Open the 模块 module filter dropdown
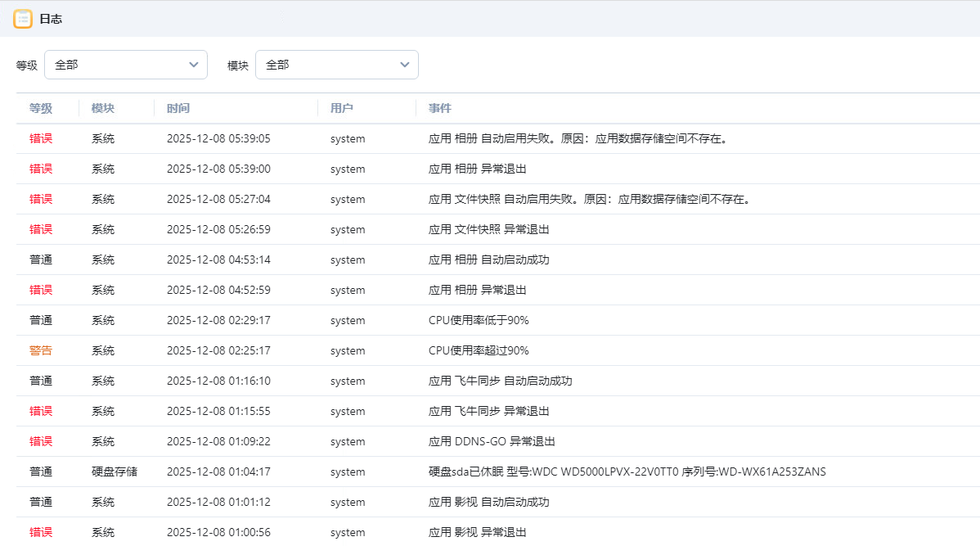This screenshot has height=546, width=980. click(336, 65)
